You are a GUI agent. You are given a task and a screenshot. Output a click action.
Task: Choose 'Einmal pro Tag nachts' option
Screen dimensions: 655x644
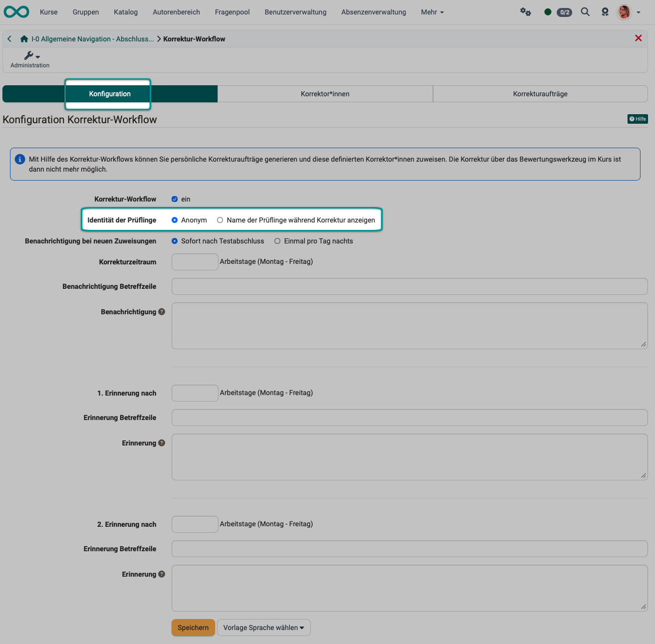[277, 241]
